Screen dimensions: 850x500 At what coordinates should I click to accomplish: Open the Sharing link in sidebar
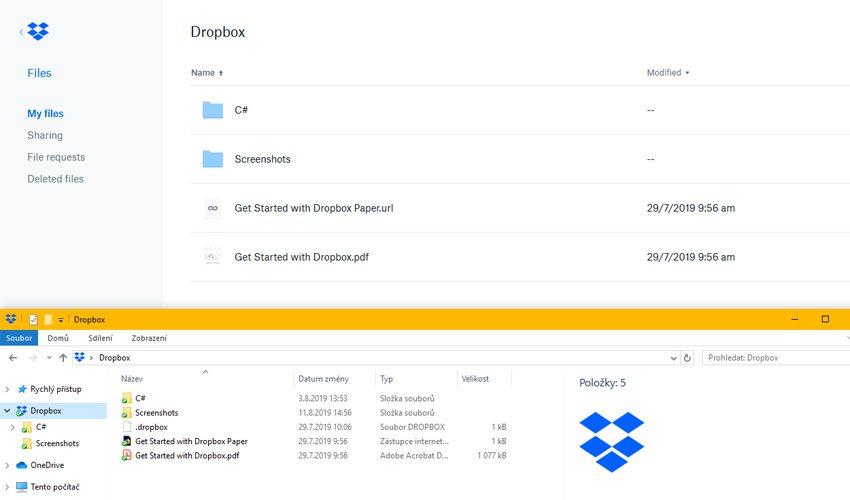pos(45,135)
